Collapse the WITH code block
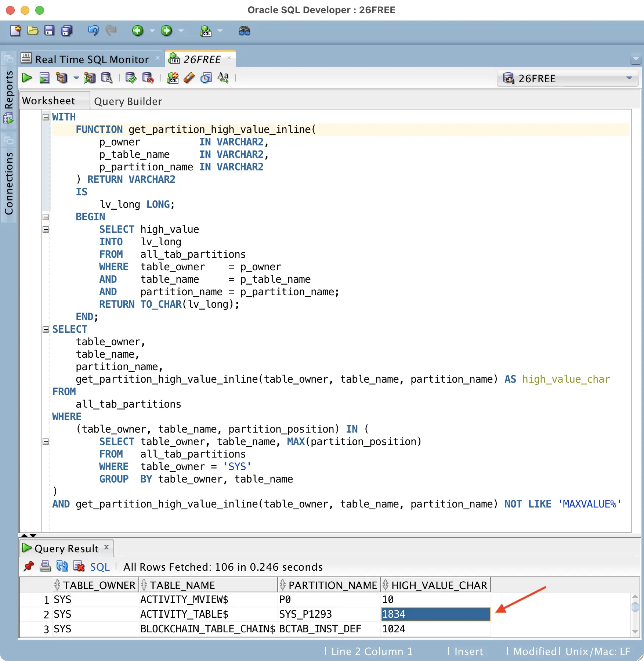This screenshot has width=644, height=661. pyautogui.click(x=46, y=117)
